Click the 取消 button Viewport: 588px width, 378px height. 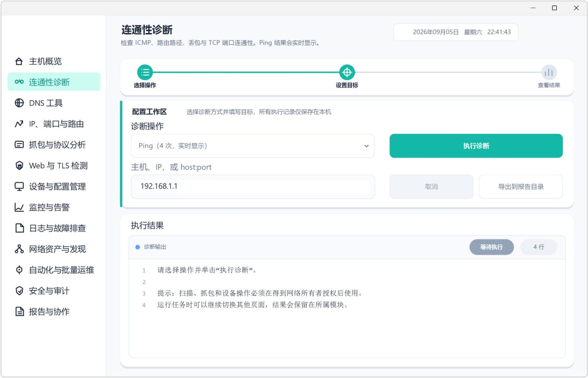tap(431, 187)
